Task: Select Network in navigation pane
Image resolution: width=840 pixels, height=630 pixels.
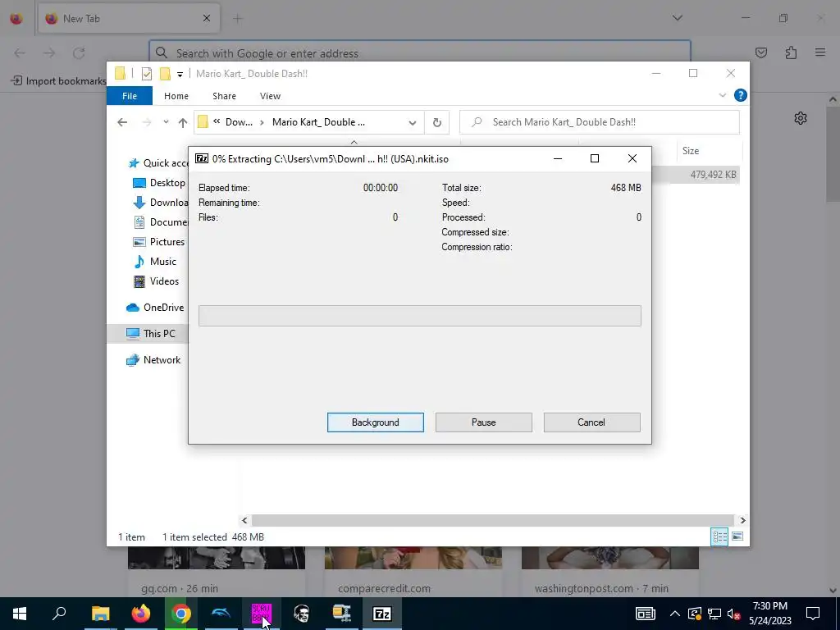Action: click(153, 360)
